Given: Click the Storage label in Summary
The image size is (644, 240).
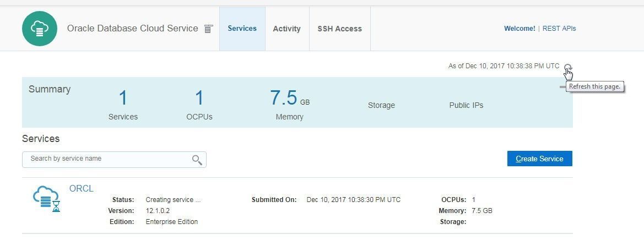Looking at the screenshot, I should pos(381,106).
